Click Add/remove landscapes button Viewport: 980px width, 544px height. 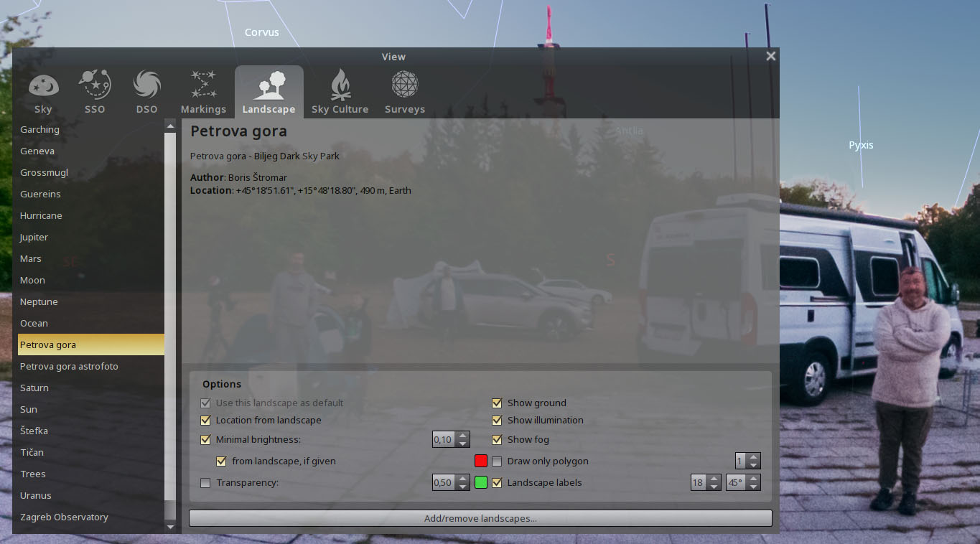(480, 518)
